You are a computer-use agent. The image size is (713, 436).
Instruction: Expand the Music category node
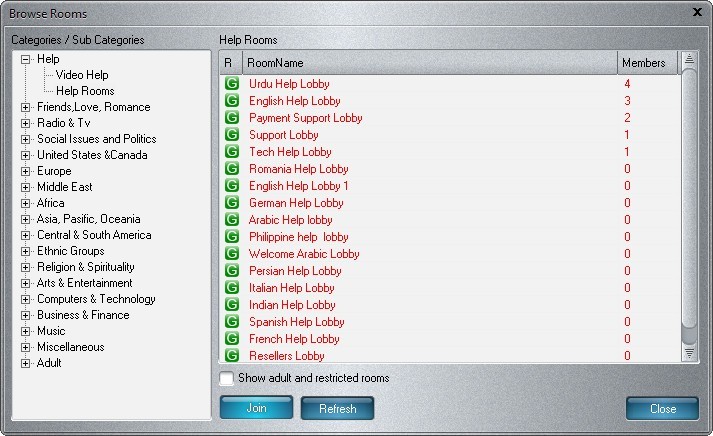click(26, 331)
